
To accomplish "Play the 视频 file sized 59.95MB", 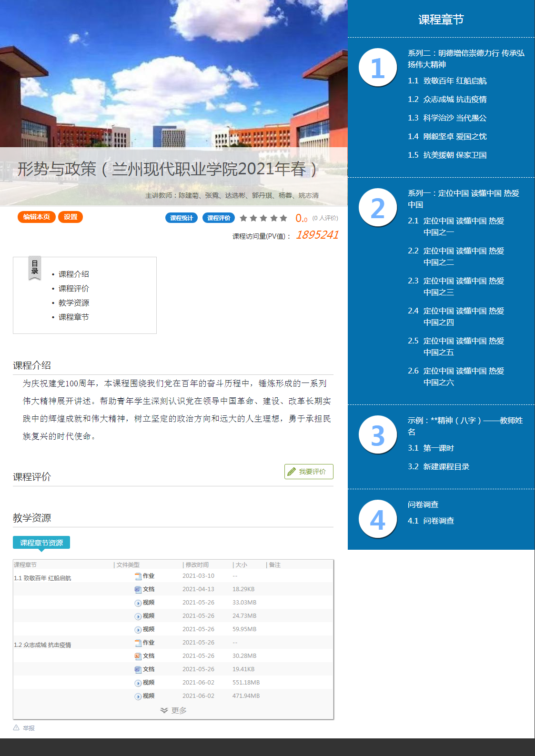I will 145,629.
